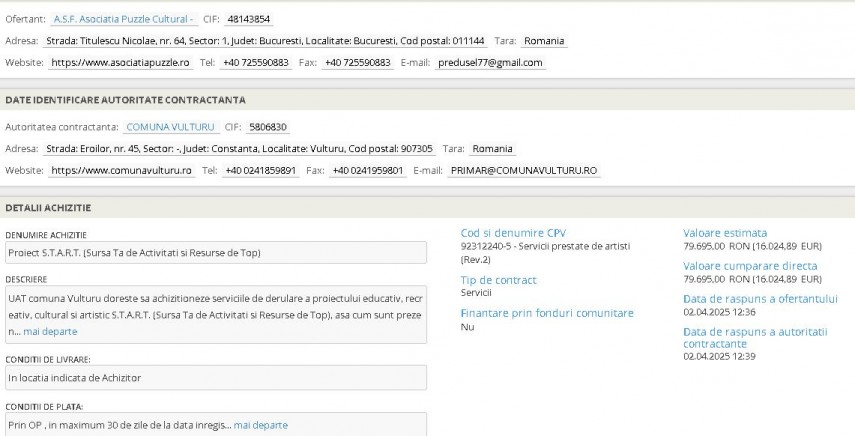Select the authority country value Romania

point(492,149)
